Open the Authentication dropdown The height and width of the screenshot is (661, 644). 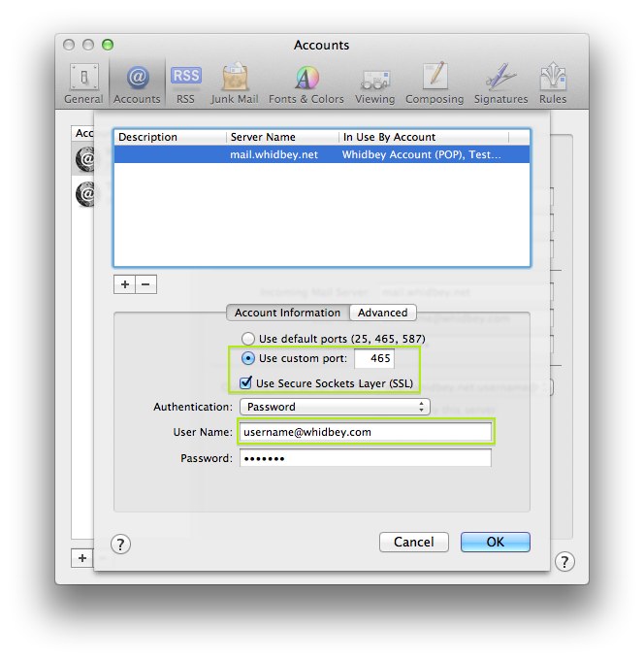(x=335, y=407)
